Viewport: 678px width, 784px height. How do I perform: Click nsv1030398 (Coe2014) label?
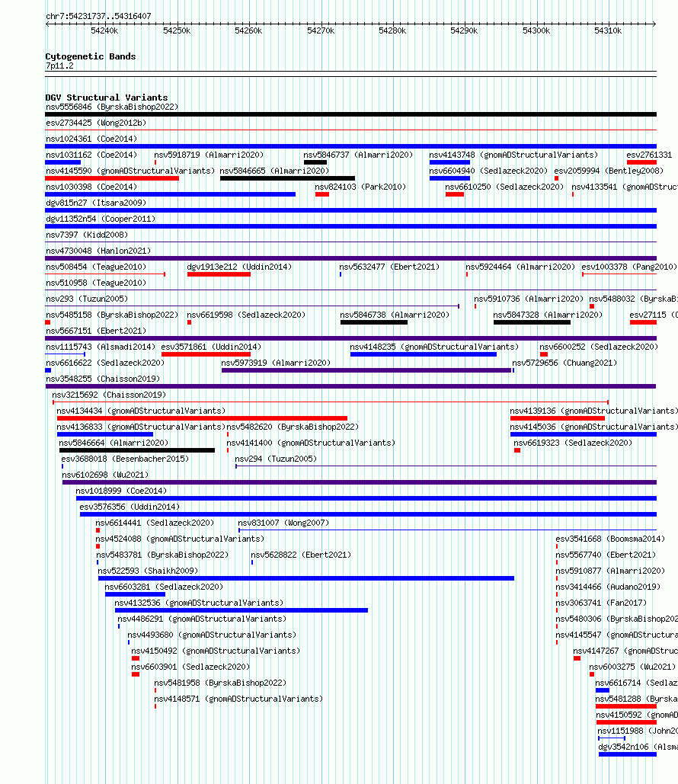[91, 187]
